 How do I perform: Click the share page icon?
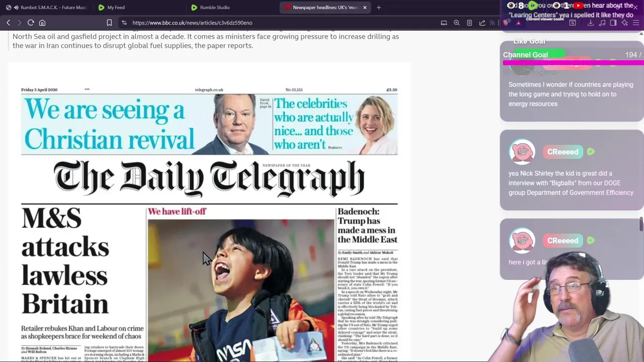482,23
